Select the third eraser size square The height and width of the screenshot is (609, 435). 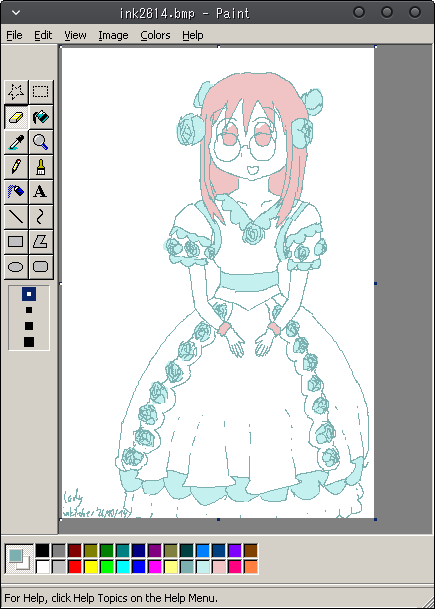[29, 325]
